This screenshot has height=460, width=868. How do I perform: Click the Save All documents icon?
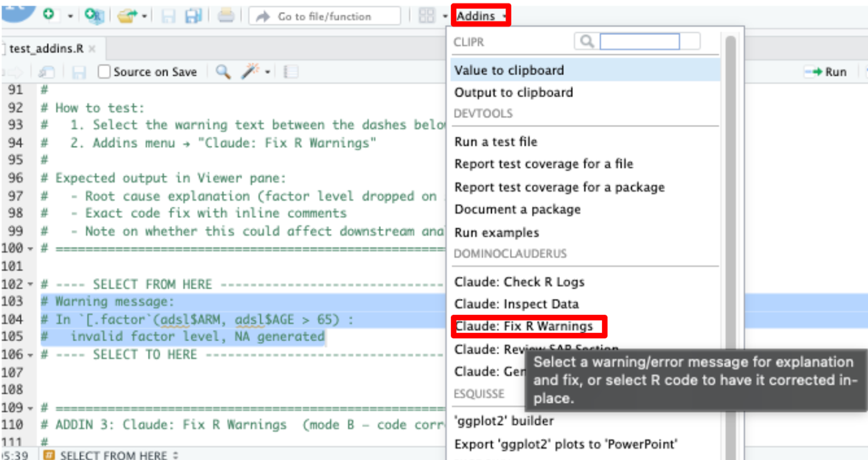[x=193, y=16]
